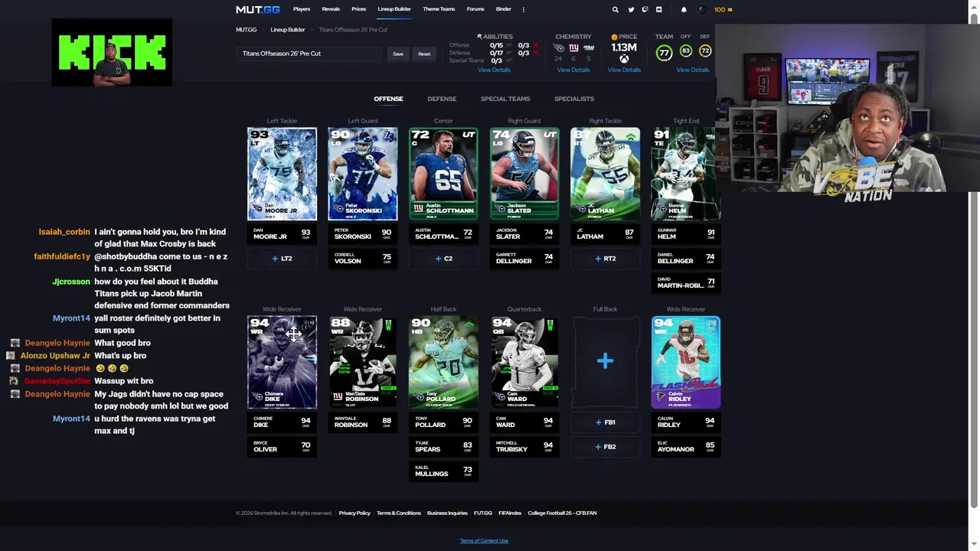The width and height of the screenshot is (980, 551).
Task: Click the Tyjae Spears depth row
Action: 443,447
